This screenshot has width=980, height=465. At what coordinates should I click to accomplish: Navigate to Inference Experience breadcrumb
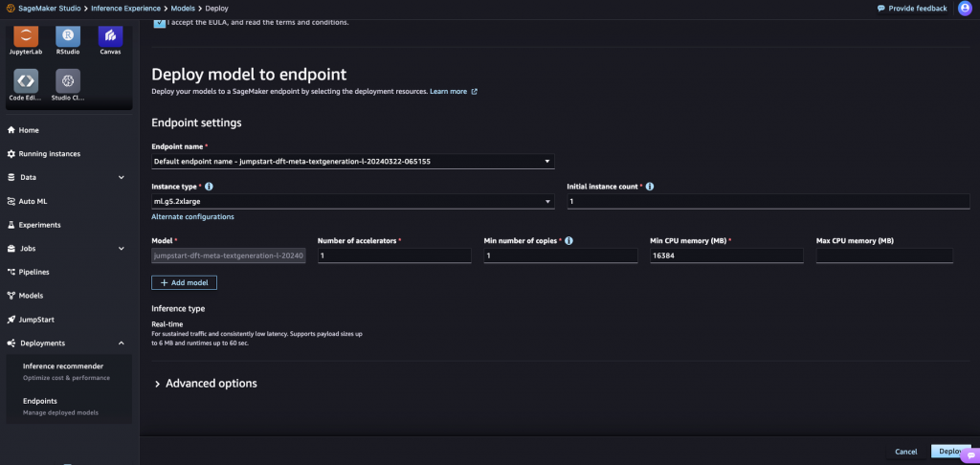pyautogui.click(x=125, y=9)
